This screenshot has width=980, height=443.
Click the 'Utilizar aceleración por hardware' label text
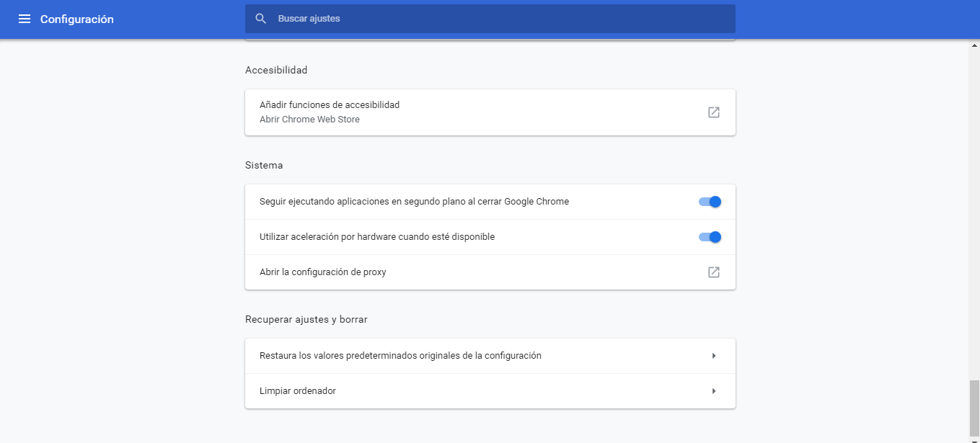[x=377, y=237]
